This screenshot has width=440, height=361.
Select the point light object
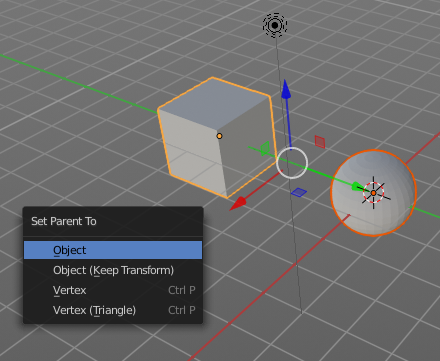275,25
